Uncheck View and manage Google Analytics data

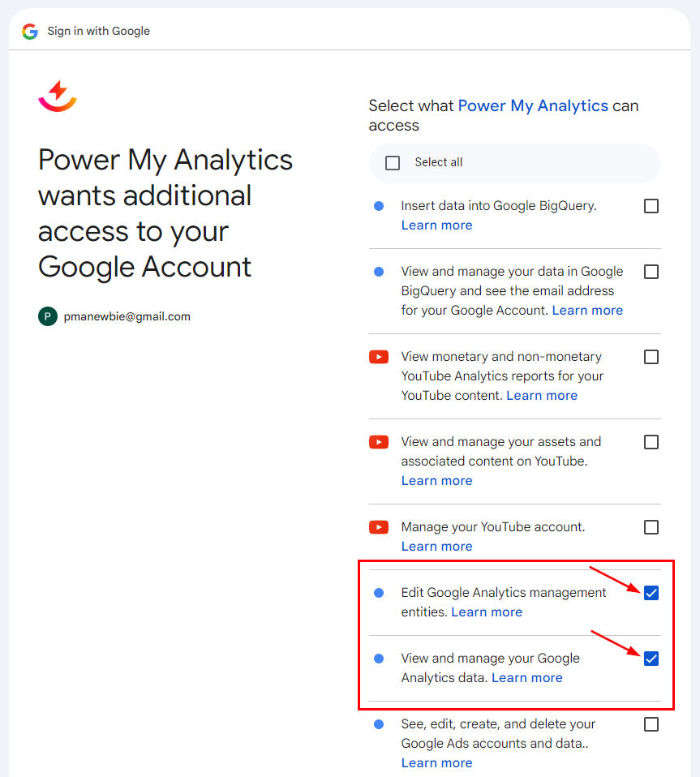point(651,659)
